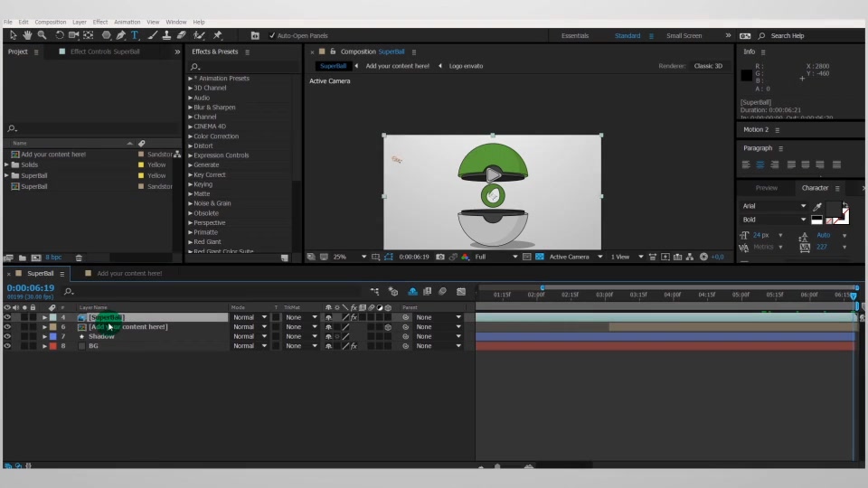Select the Type text tool

135,35
